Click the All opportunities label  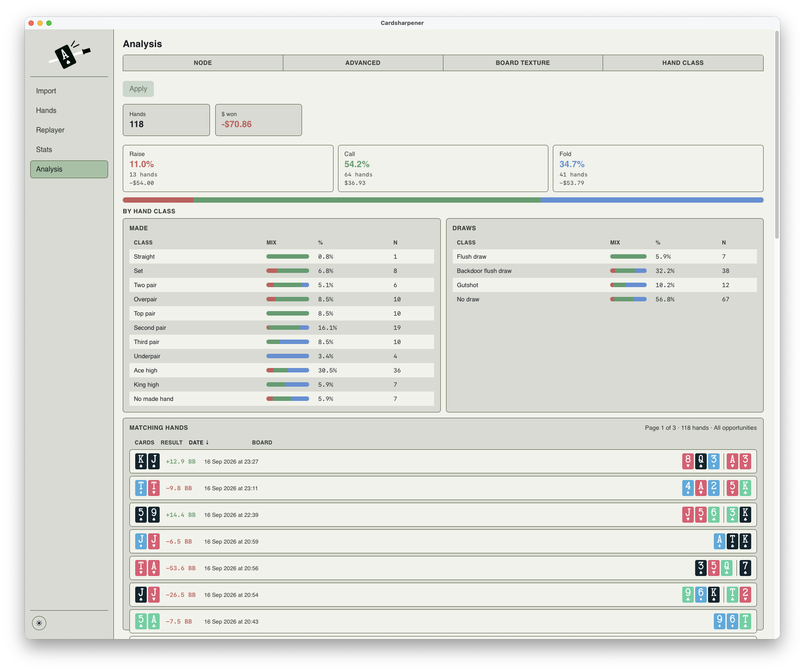tap(735, 428)
